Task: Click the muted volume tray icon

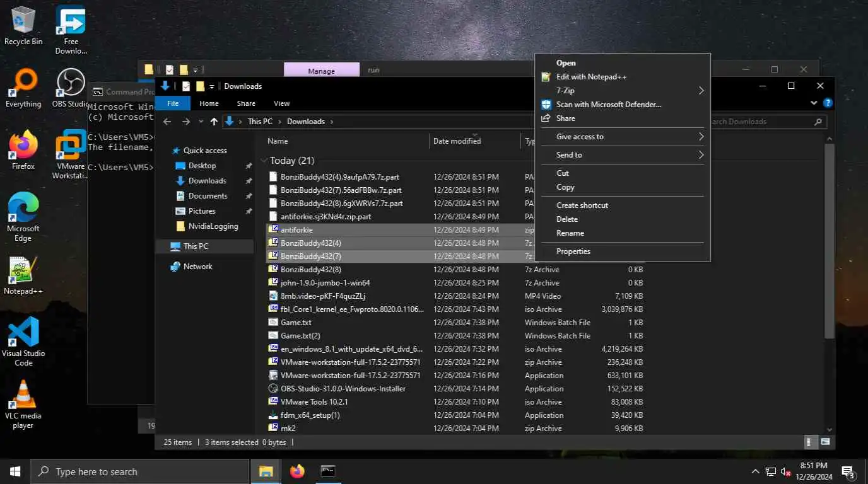Action: click(x=786, y=471)
